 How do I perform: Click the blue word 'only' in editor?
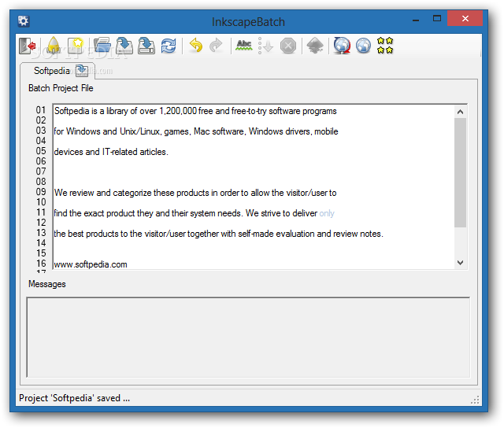tap(327, 213)
